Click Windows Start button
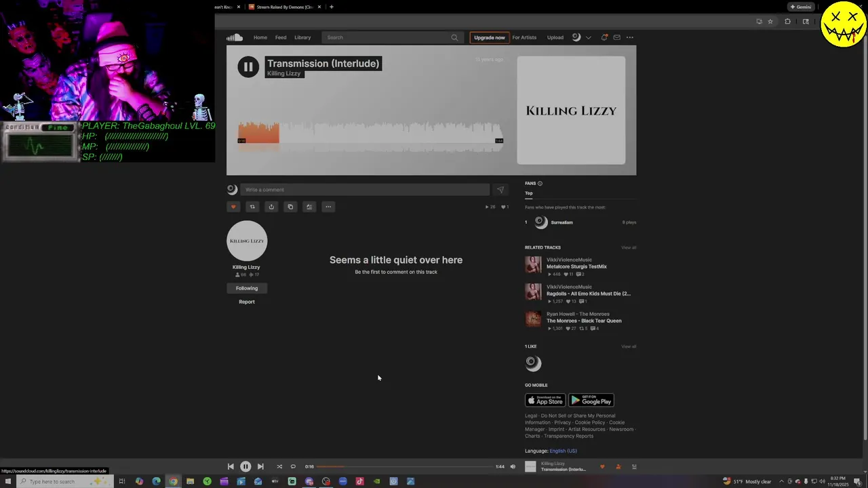The image size is (868, 488). click(x=8, y=481)
